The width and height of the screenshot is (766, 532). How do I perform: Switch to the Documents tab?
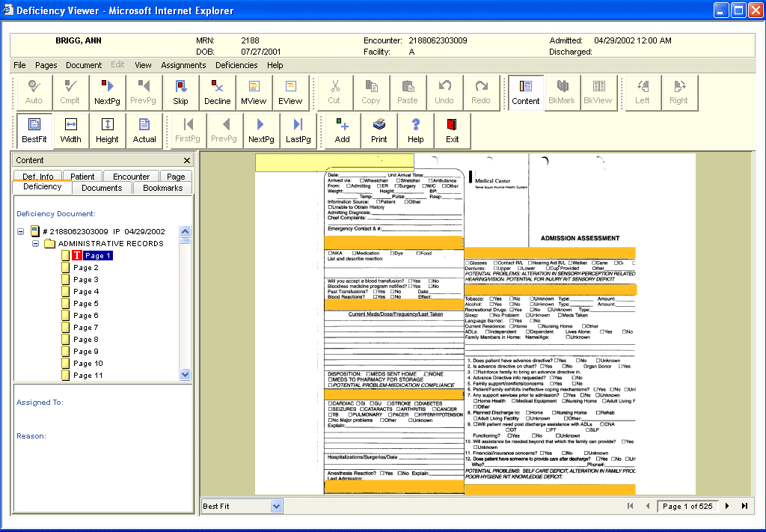102,188
